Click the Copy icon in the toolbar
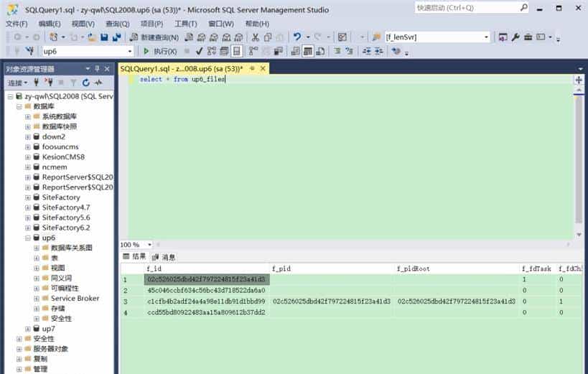The image size is (588, 374). coord(268,37)
